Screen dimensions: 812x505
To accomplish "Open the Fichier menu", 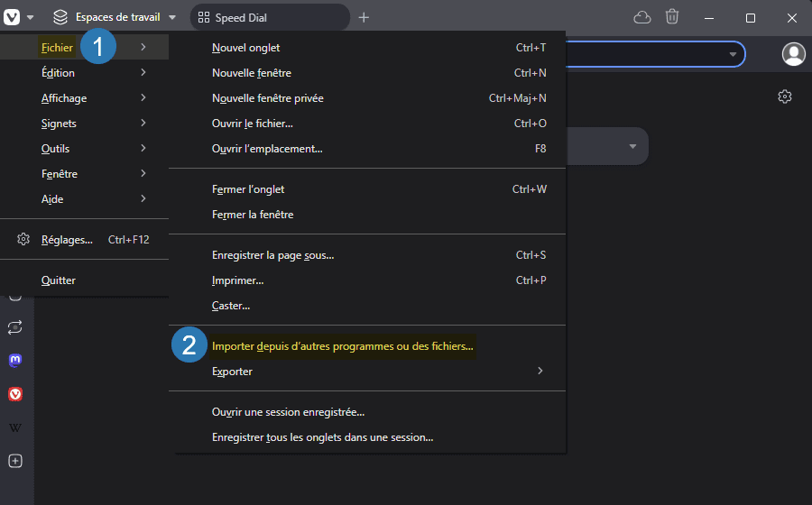I will [84, 47].
